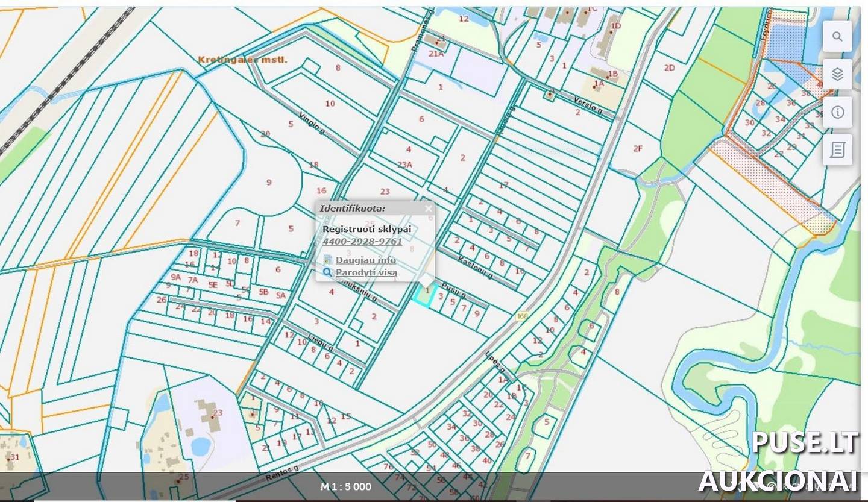Click the Kaštonų g. street label
This screenshot has width=868, height=502.
475,266
